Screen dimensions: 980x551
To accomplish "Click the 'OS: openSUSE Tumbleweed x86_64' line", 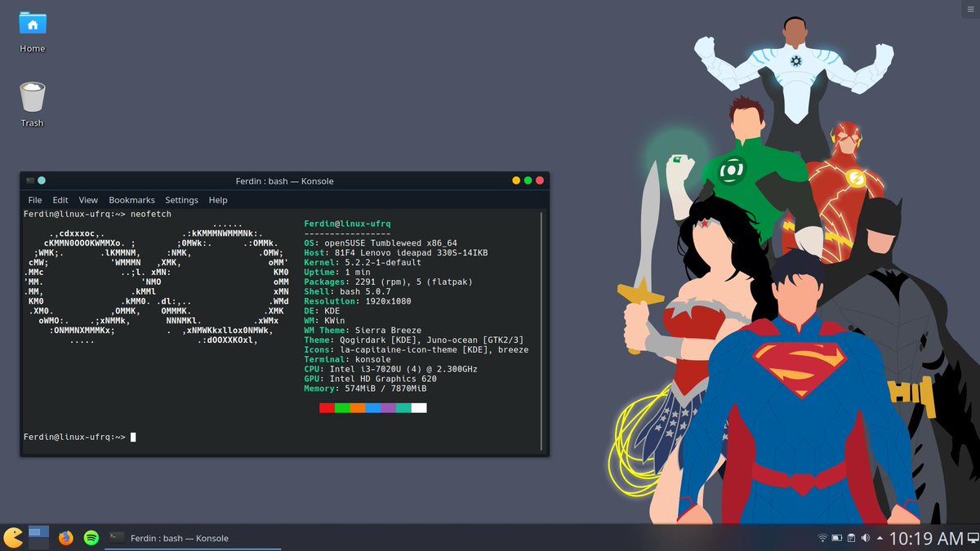I will (380, 243).
